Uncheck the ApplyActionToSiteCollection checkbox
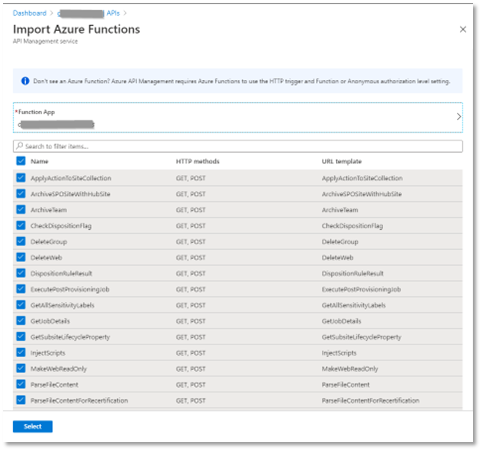 click(x=21, y=178)
